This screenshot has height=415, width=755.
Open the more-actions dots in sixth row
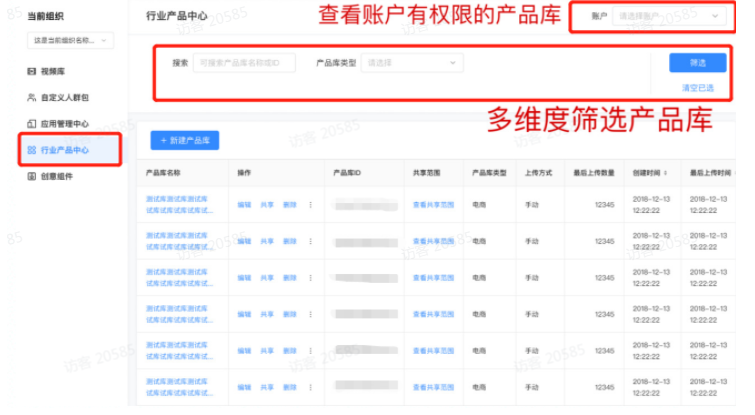pyautogui.click(x=311, y=388)
